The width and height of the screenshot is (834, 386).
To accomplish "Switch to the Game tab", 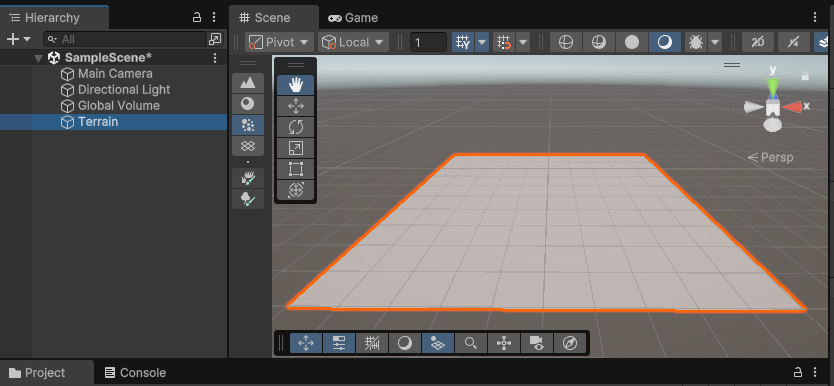I will pos(353,18).
